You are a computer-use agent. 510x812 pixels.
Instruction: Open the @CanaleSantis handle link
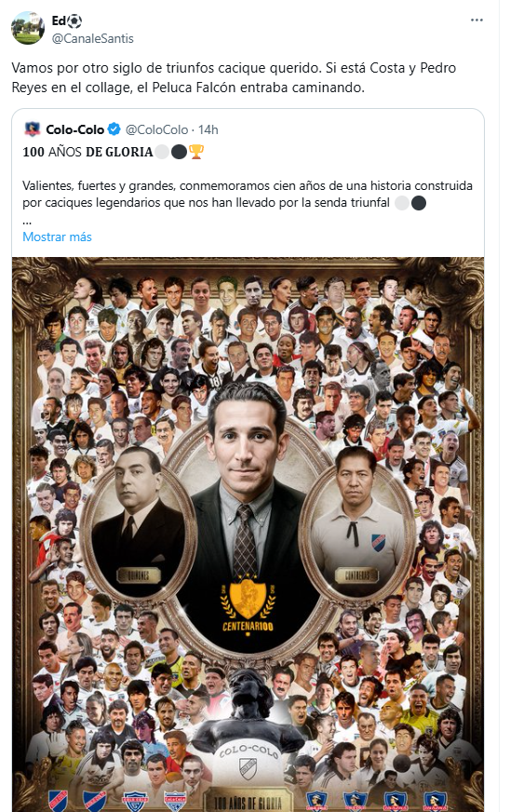click(x=93, y=39)
